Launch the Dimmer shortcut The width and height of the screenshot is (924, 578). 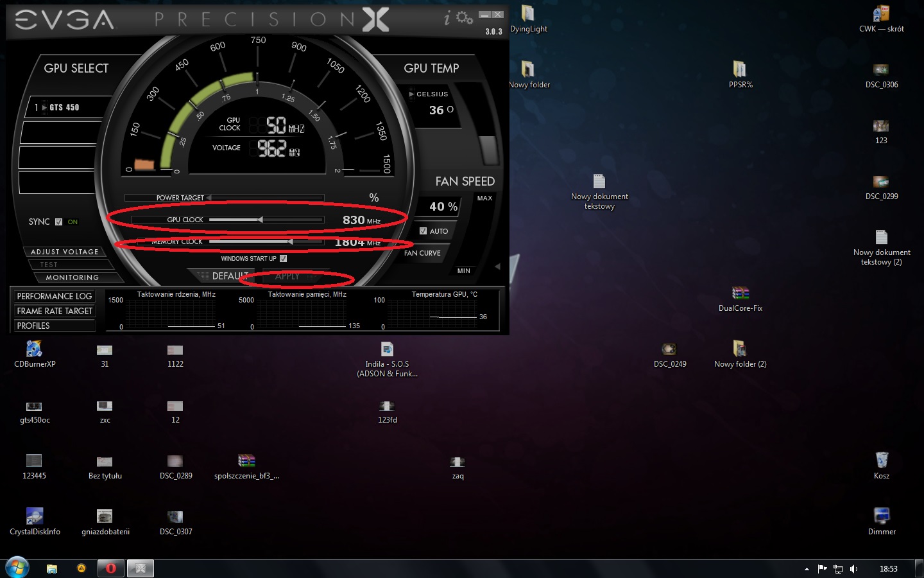click(882, 522)
